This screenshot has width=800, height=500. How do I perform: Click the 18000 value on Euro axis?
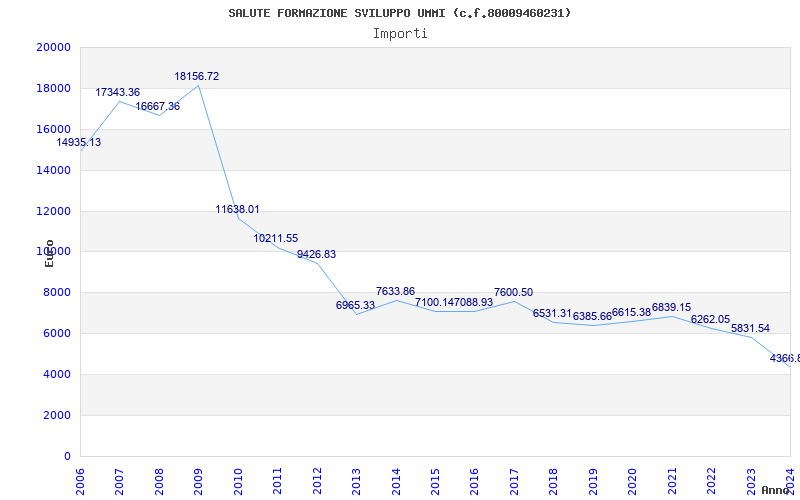click(x=53, y=88)
